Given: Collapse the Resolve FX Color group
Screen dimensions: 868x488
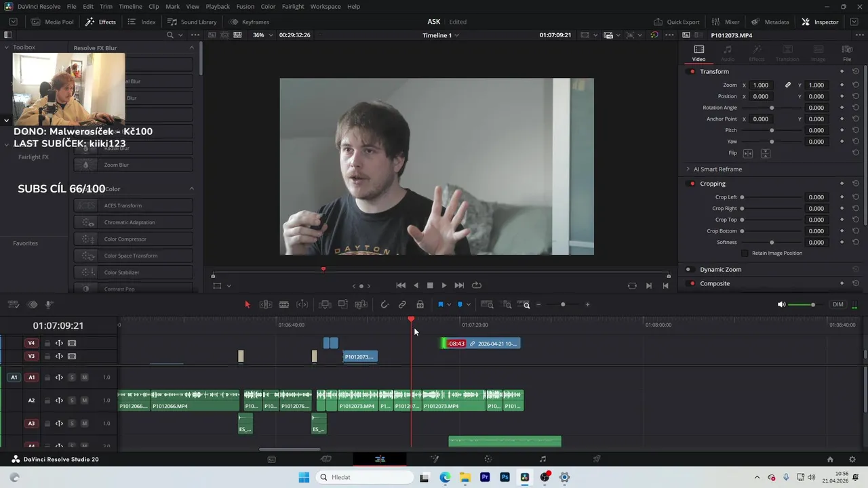Looking at the screenshot, I should [x=191, y=189].
